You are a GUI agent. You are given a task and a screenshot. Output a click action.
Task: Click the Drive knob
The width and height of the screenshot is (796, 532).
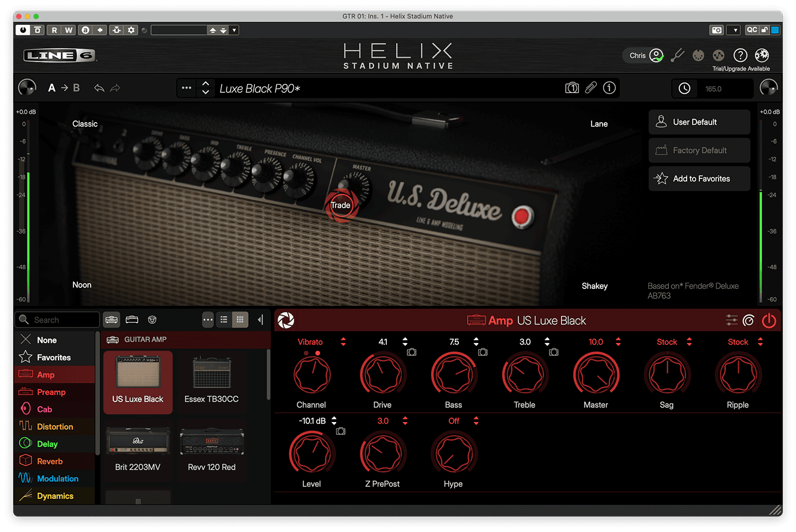(x=382, y=375)
